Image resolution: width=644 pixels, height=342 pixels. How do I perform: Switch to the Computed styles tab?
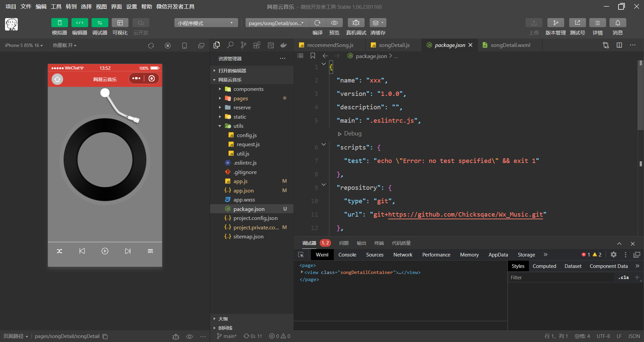tap(544, 266)
